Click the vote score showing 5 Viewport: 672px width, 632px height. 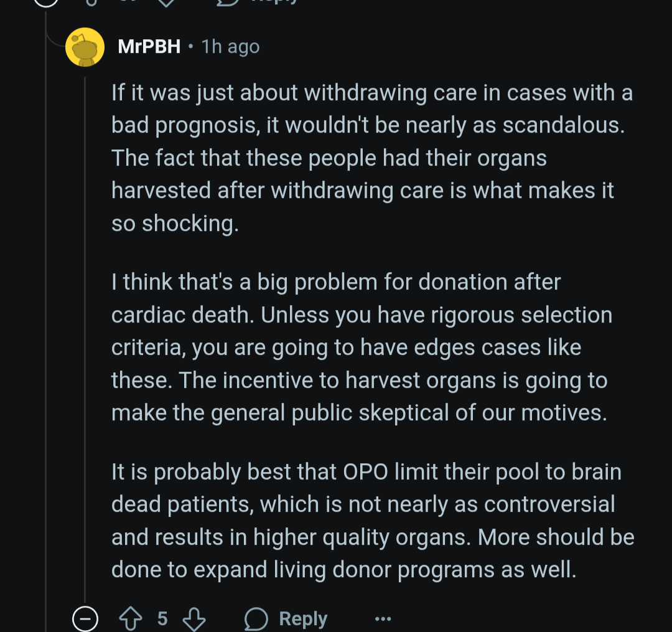[x=162, y=619]
